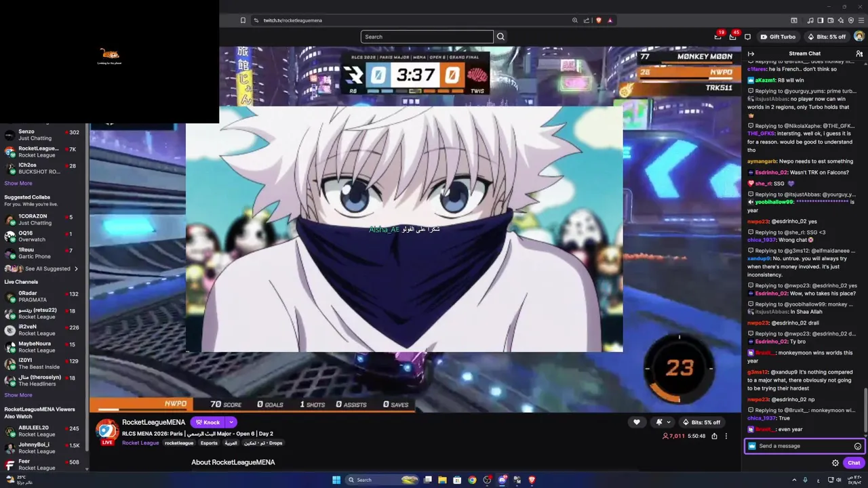Expand the arrow next to Knock
The image size is (868, 488).
point(231,422)
